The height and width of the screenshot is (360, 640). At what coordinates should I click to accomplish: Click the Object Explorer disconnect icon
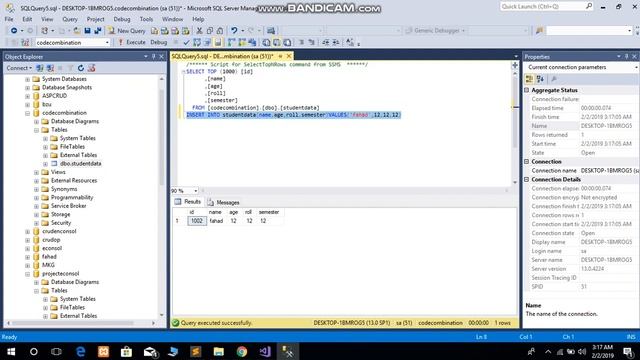point(50,68)
